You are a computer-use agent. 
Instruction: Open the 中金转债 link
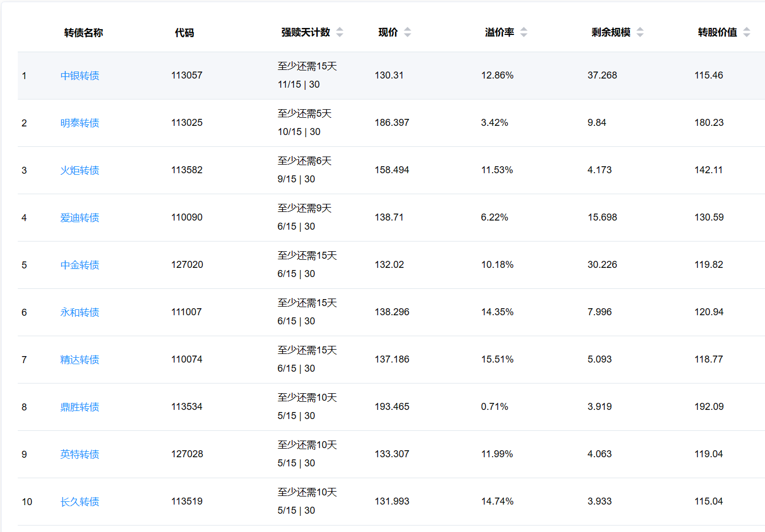[80, 265]
